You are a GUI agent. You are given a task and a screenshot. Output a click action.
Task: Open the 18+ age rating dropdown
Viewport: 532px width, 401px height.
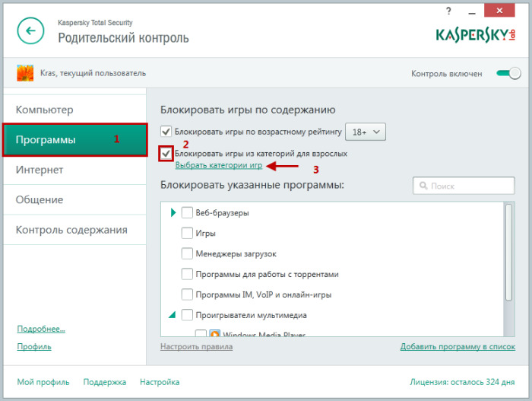[366, 132]
